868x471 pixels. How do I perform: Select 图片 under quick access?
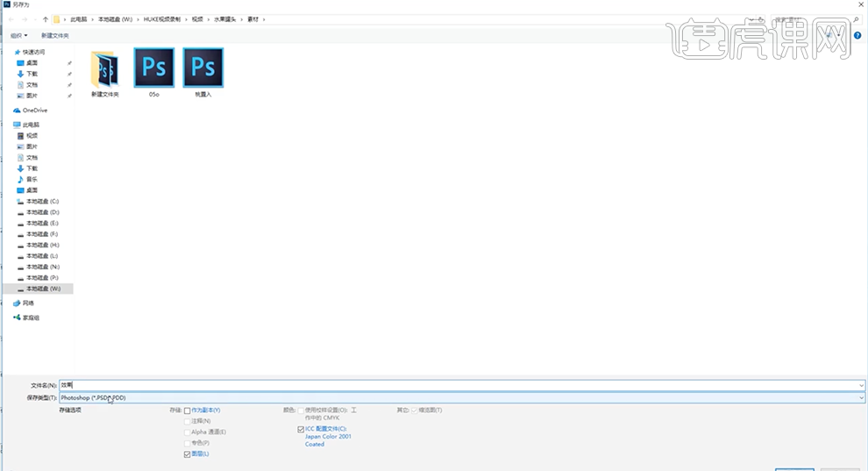(28, 96)
